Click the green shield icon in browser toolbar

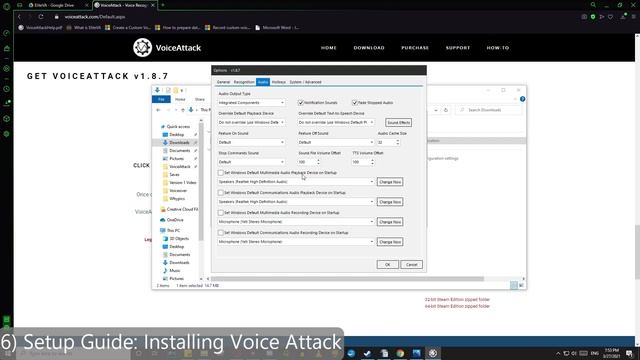point(593,17)
